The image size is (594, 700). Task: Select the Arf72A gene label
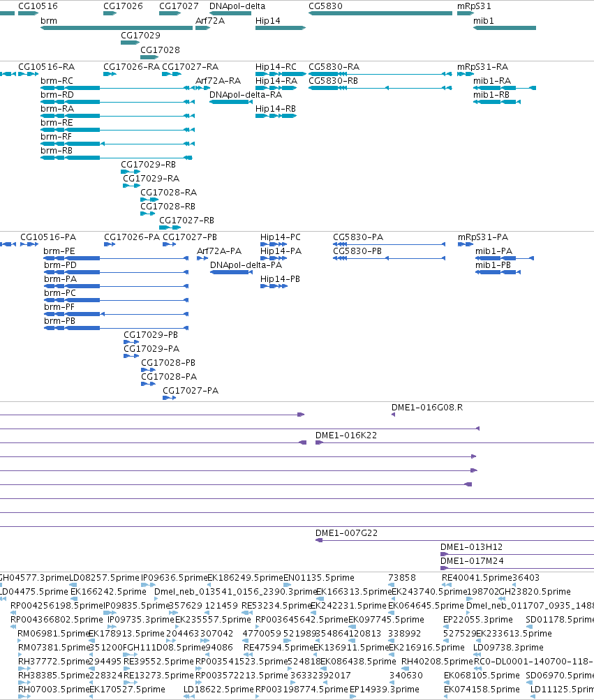(x=210, y=21)
